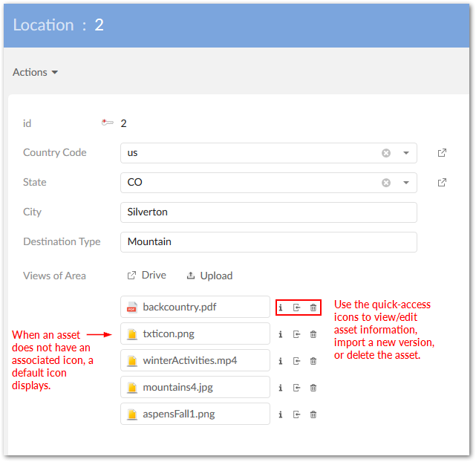Delete the mountains4.jpg asset

coord(313,388)
